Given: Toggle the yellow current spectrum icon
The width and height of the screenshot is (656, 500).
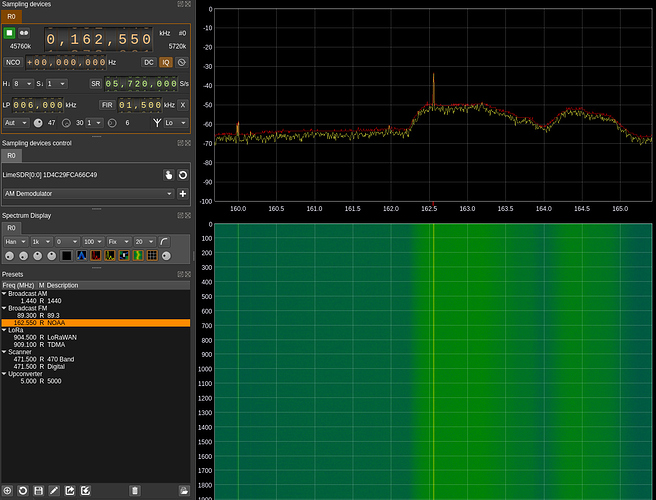Looking at the screenshot, I should [110, 256].
